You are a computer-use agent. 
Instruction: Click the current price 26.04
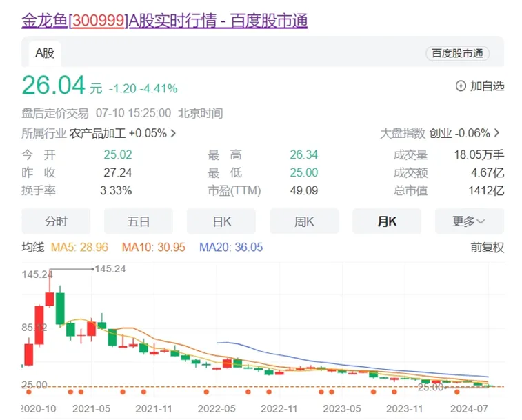(x=54, y=86)
